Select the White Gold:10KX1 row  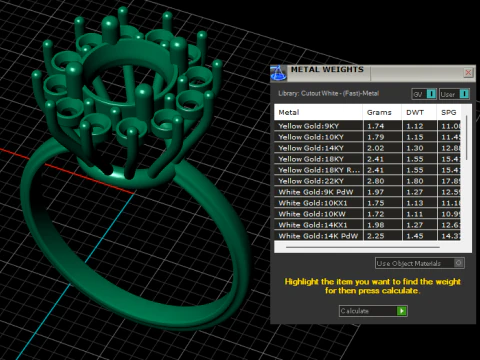point(367,203)
